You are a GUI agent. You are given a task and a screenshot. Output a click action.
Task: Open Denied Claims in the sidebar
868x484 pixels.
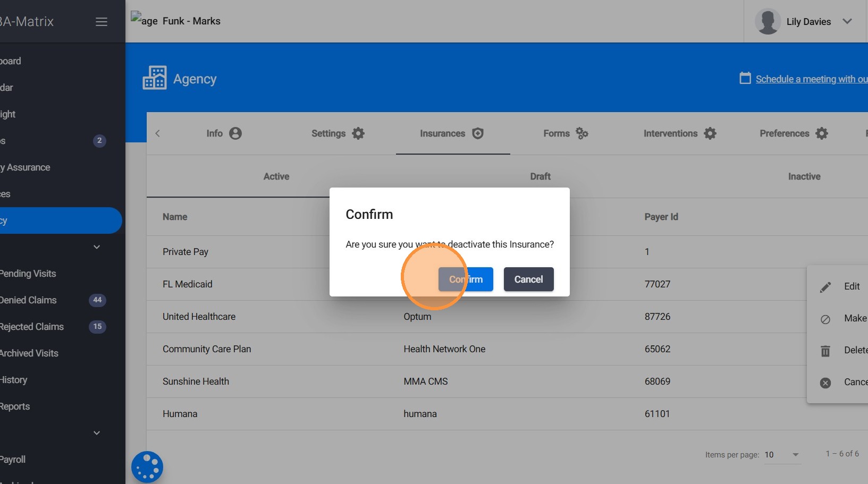[29, 300]
